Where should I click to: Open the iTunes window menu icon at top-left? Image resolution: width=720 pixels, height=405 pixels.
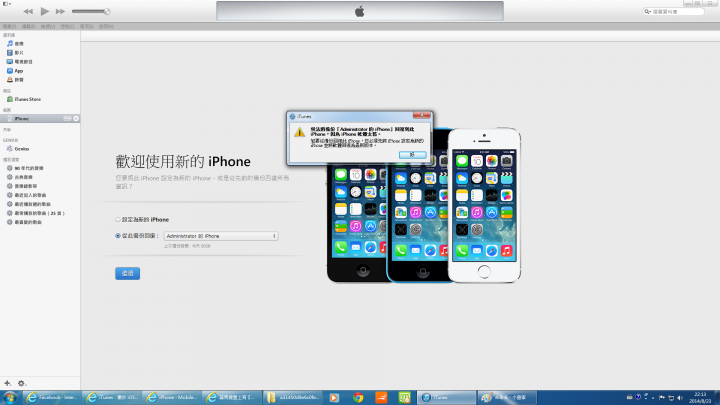(x=6, y=3)
